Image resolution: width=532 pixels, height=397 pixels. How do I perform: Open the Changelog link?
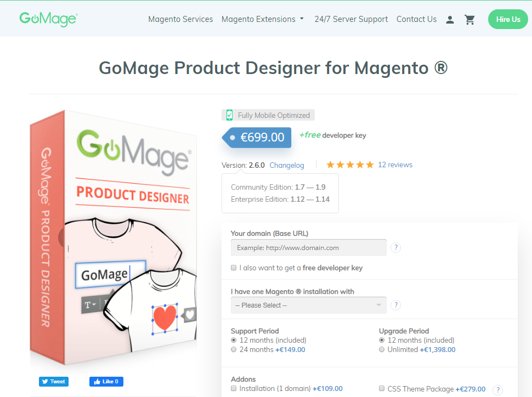[287, 165]
